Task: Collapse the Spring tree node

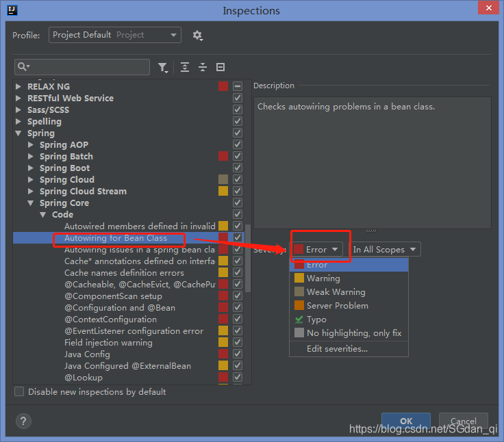Action: 18,133
